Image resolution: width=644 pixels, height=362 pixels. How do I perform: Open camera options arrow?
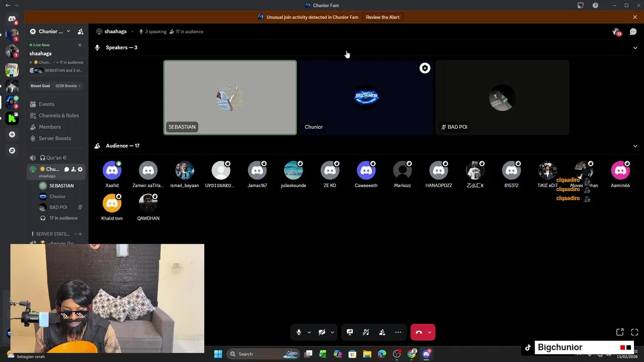click(332, 332)
